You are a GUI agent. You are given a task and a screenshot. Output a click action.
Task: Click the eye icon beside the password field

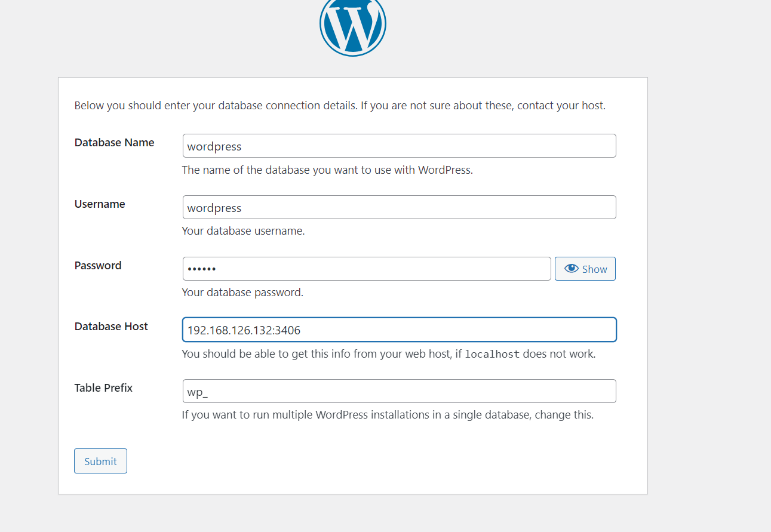click(572, 269)
